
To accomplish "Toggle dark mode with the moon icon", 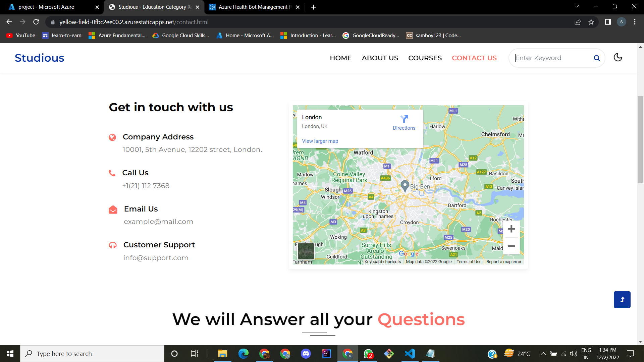I will (618, 57).
